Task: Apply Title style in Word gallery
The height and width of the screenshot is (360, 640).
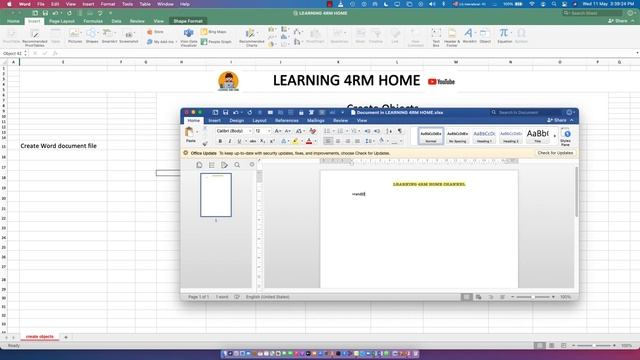Action: [x=538, y=136]
